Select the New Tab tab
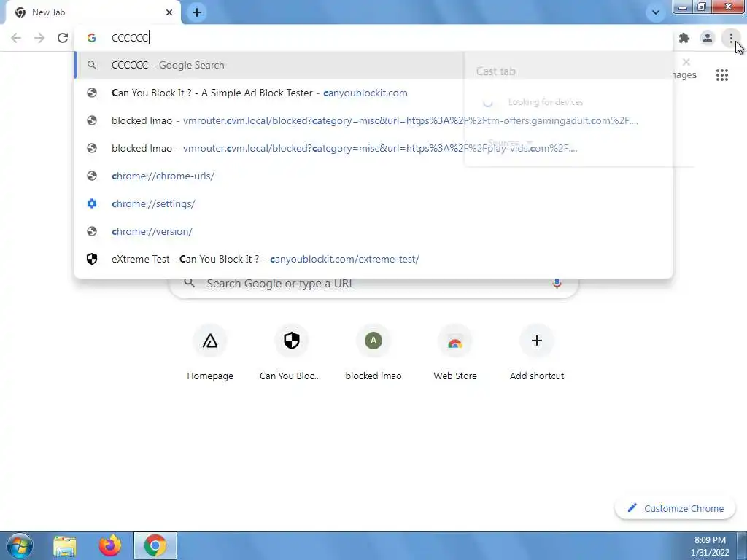 [93, 12]
